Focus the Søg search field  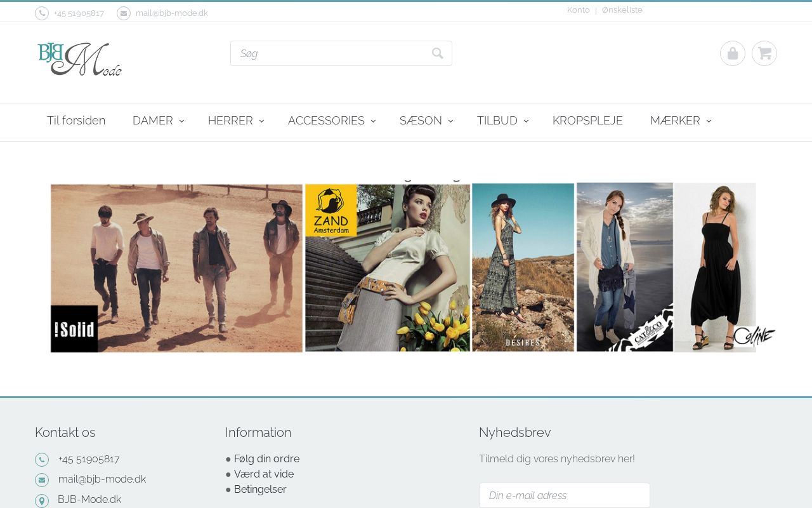[341, 53]
